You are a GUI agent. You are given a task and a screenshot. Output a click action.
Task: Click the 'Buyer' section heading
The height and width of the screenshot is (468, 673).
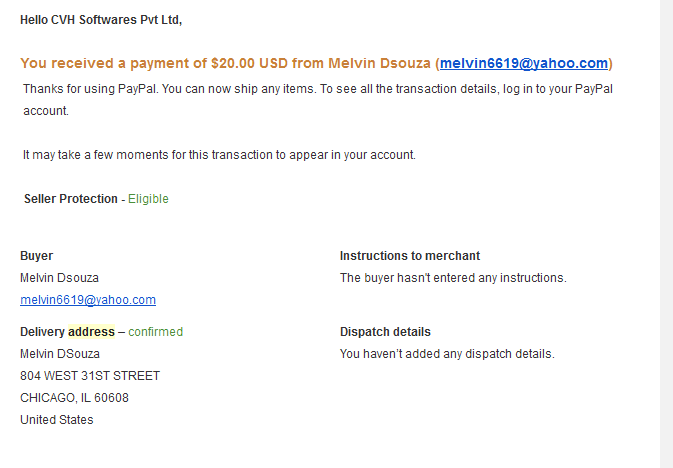pos(36,256)
